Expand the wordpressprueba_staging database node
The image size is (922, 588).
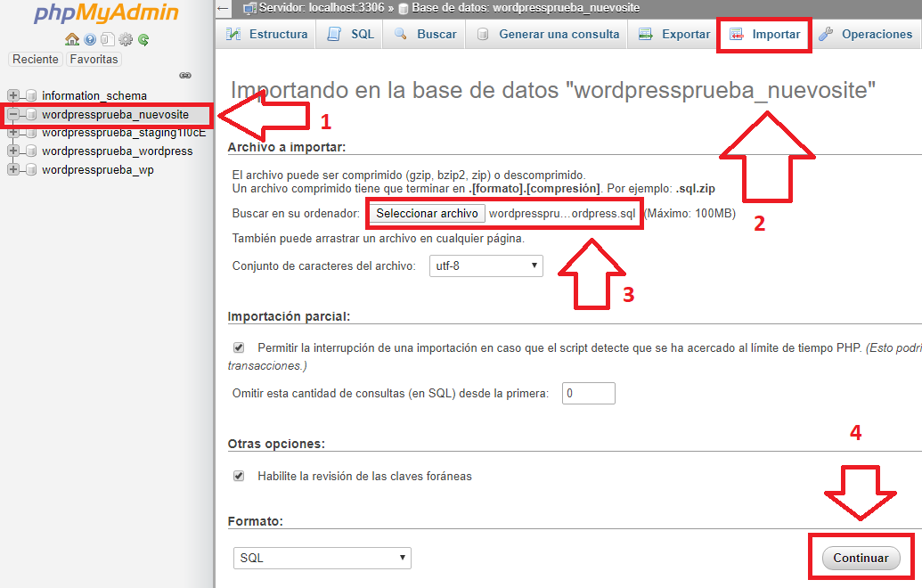[x=13, y=132]
